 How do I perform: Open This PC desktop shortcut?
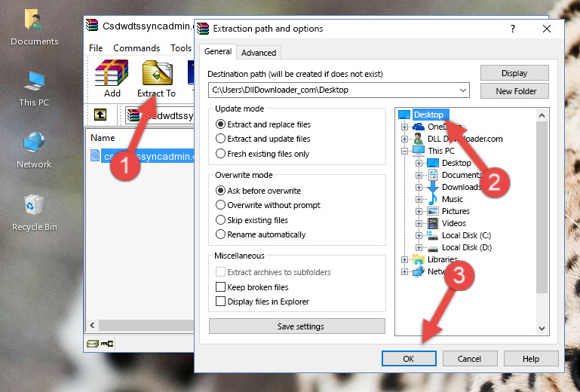click(34, 81)
